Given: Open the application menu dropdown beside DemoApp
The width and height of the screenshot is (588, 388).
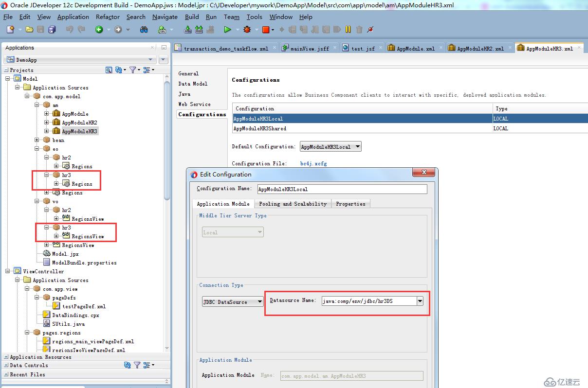Looking at the screenshot, I should coord(164,60).
